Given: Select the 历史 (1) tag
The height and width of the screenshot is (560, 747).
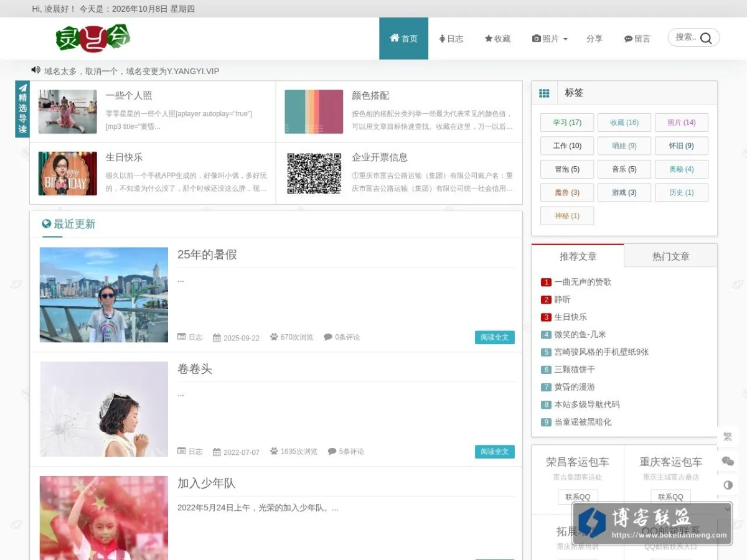Looking at the screenshot, I should (x=682, y=192).
